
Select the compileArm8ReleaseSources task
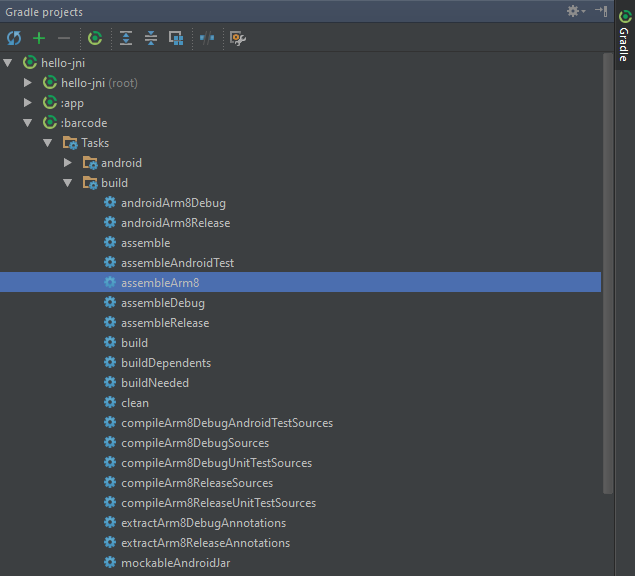tap(196, 483)
